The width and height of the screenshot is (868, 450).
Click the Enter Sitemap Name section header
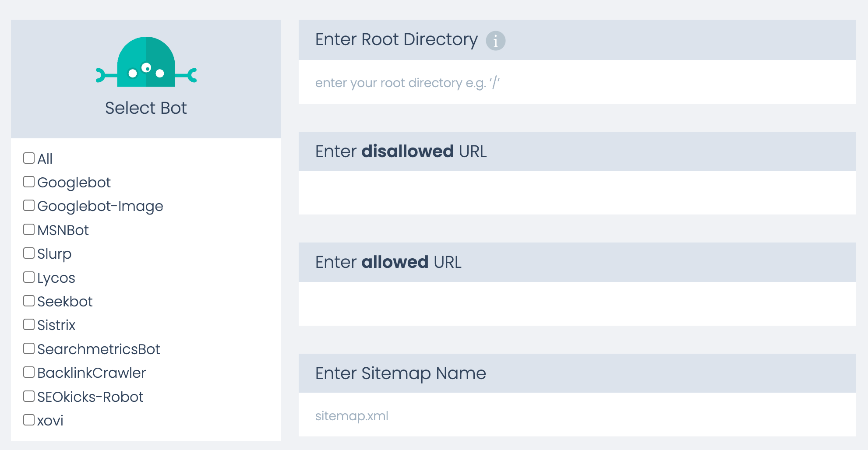[x=400, y=373]
